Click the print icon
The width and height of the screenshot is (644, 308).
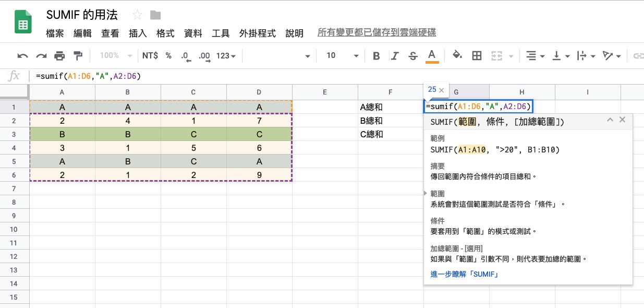click(x=60, y=56)
